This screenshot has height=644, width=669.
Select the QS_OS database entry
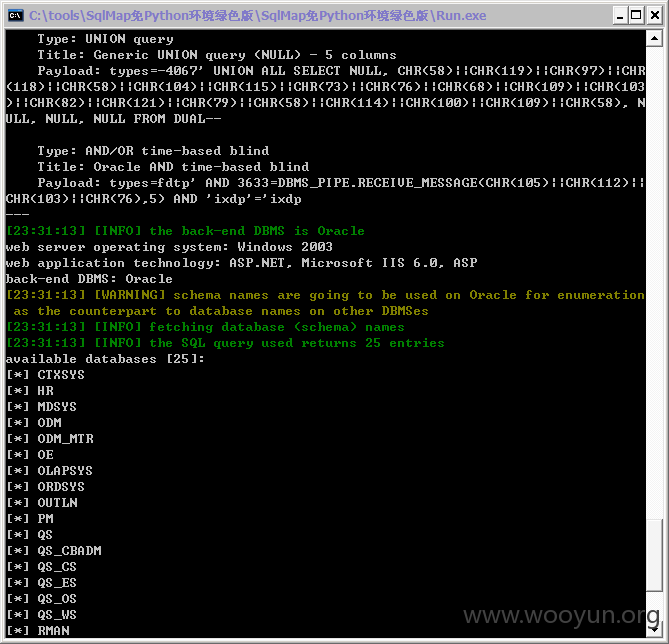pyautogui.click(x=41, y=599)
